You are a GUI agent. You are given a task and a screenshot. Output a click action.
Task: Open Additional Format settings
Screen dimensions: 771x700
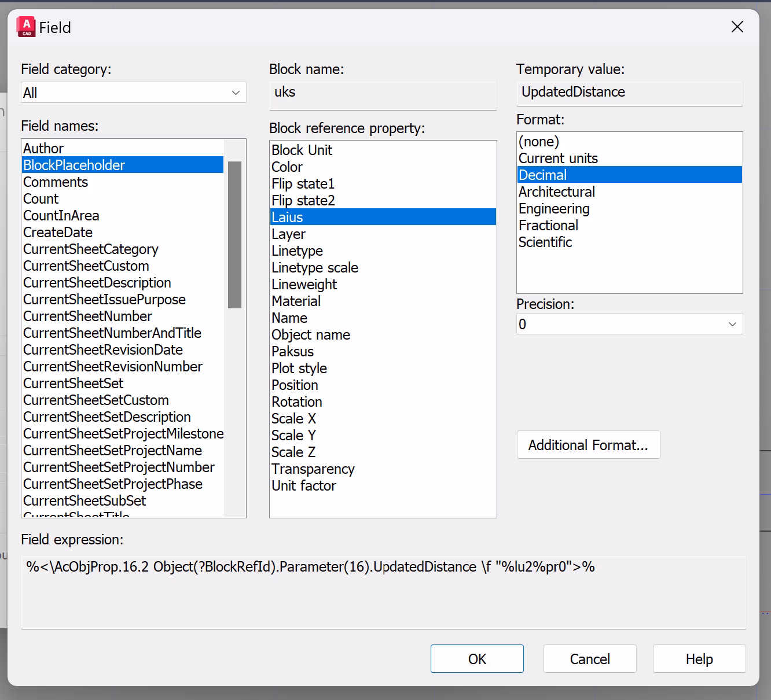[588, 445]
